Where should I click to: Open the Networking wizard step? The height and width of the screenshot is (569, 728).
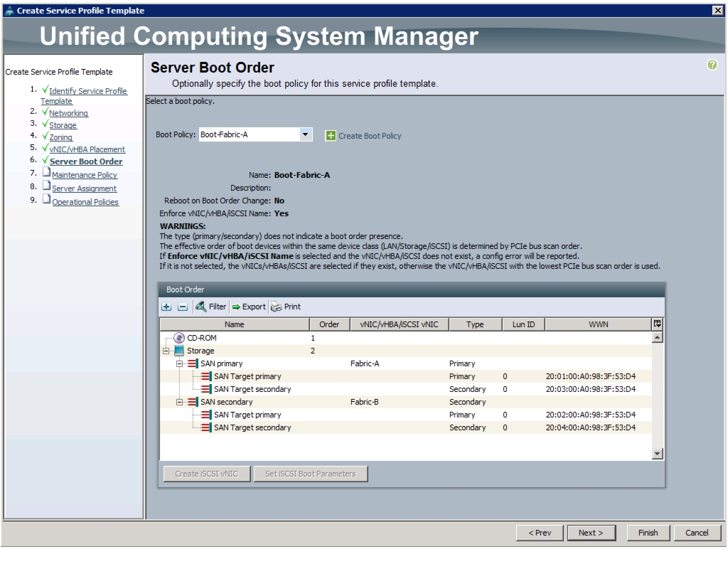[68, 113]
